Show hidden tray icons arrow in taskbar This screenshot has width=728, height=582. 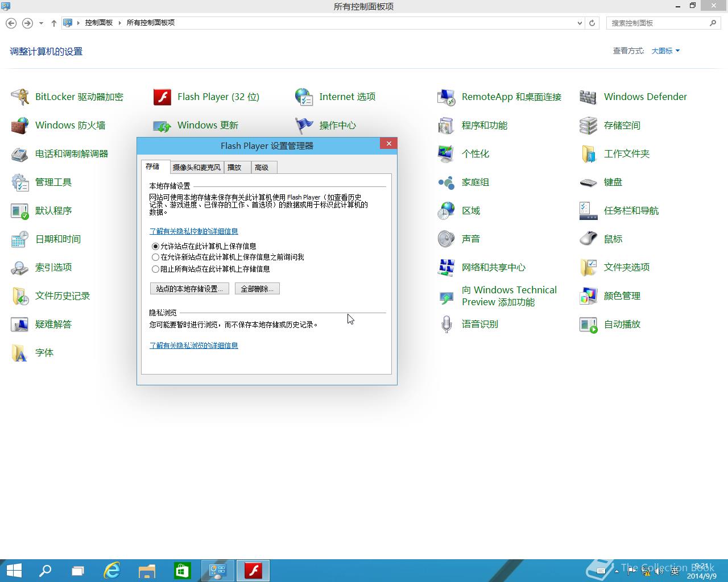(x=617, y=571)
